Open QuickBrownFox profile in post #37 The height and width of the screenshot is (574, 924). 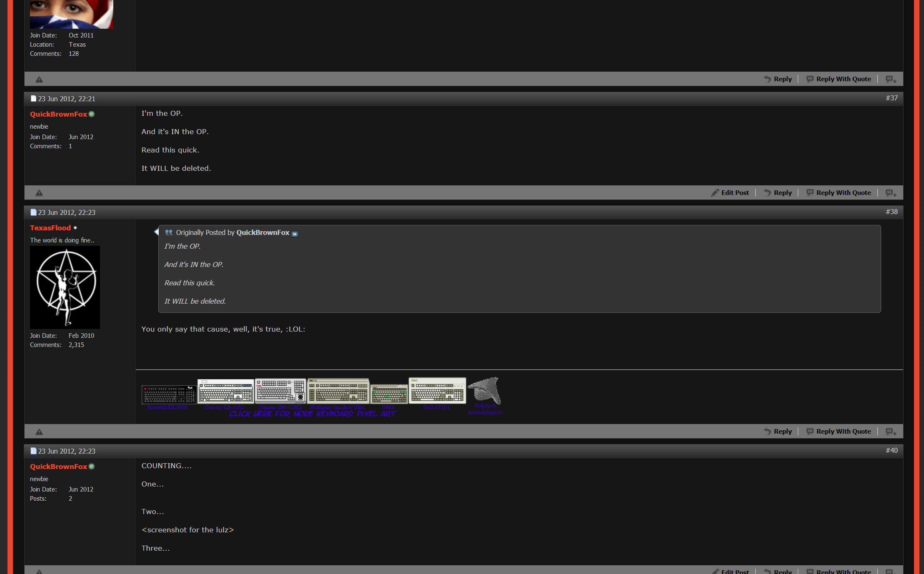(58, 114)
